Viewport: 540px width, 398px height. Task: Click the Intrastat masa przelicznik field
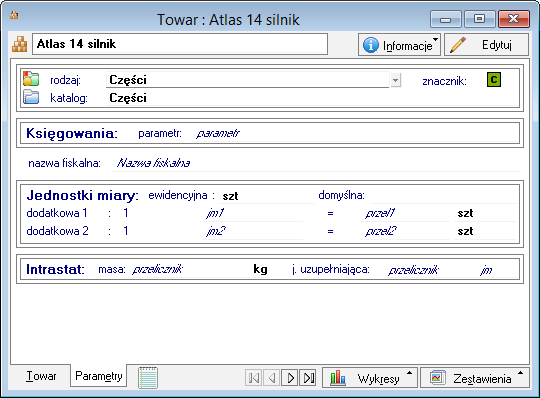(x=190, y=270)
